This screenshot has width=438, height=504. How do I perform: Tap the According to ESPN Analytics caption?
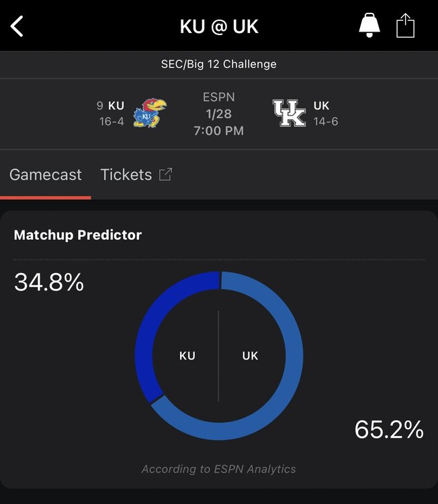[219, 469]
